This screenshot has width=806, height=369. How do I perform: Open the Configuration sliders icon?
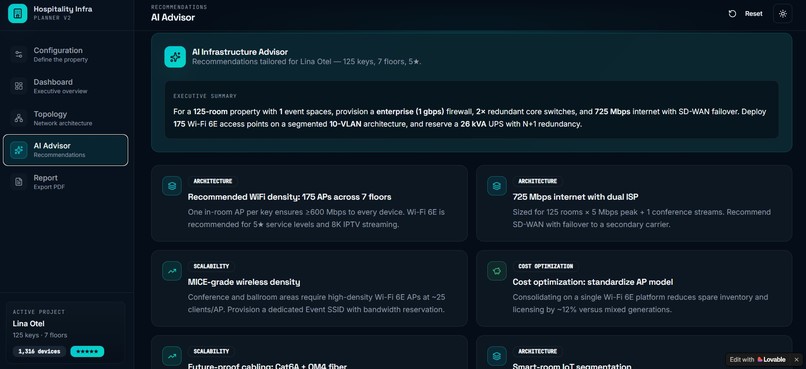(x=19, y=54)
